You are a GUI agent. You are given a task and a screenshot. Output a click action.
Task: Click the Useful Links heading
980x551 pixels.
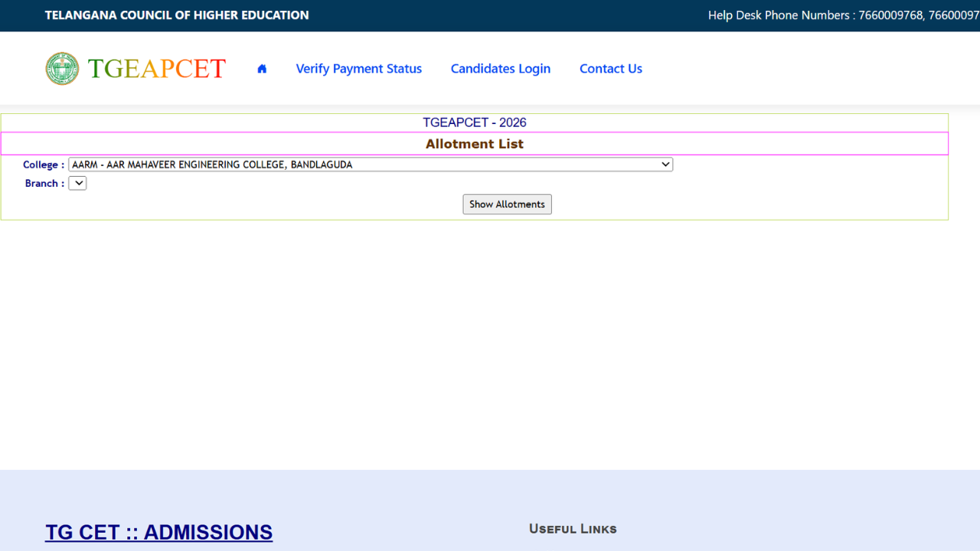pos(573,529)
